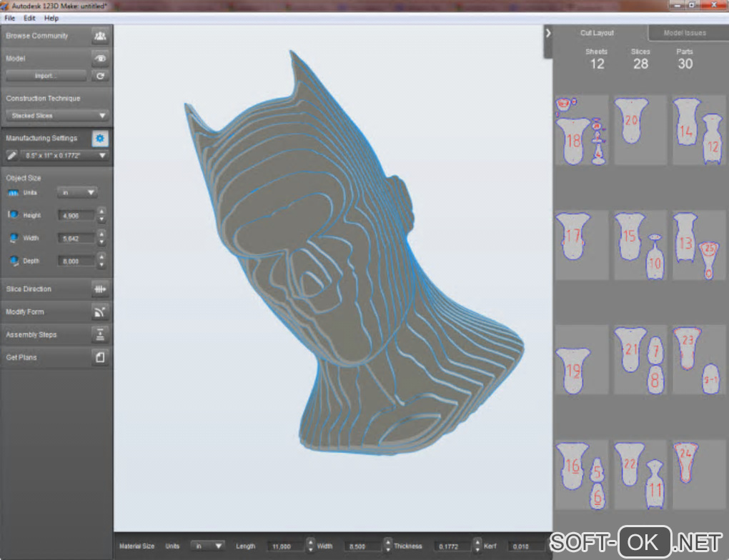The width and height of the screenshot is (729, 560).
Task: Open Manufacturing Settings gear icon
Action: pos(100,138)
